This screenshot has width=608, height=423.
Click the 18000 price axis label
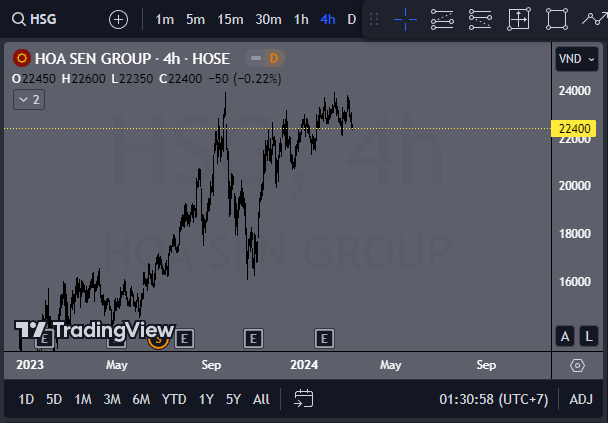point(575,234)
